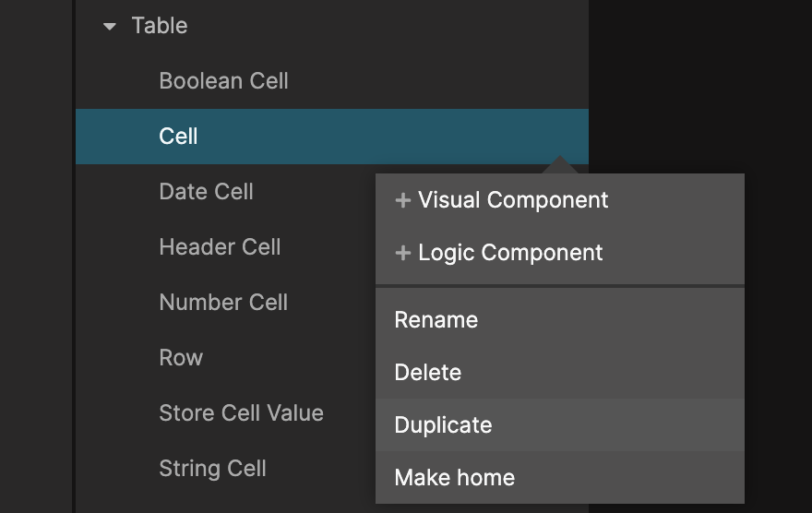Open the String Cell component
The width and height of the screenshot is (812, 513).
coord(212,469)
